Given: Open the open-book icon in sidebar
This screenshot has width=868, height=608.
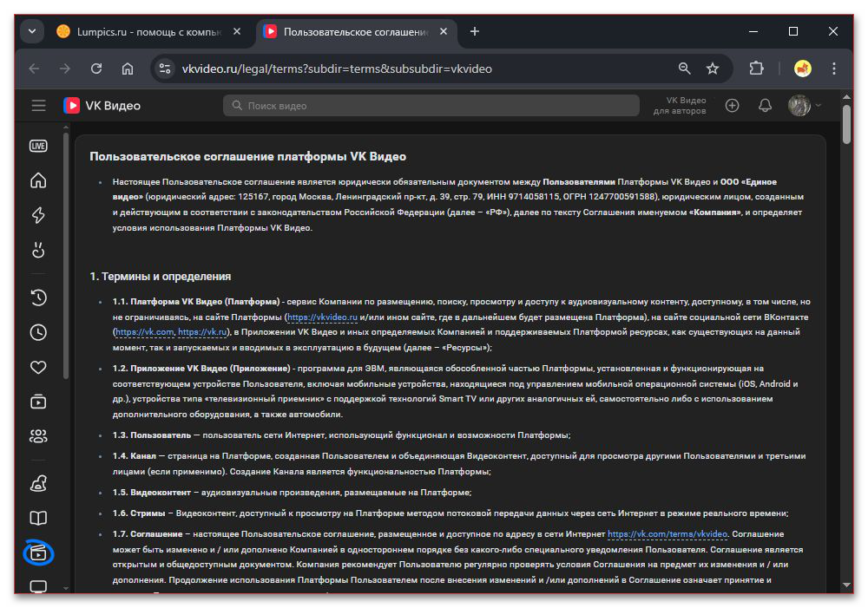Looking at the screenshot, I should (38, 519).
